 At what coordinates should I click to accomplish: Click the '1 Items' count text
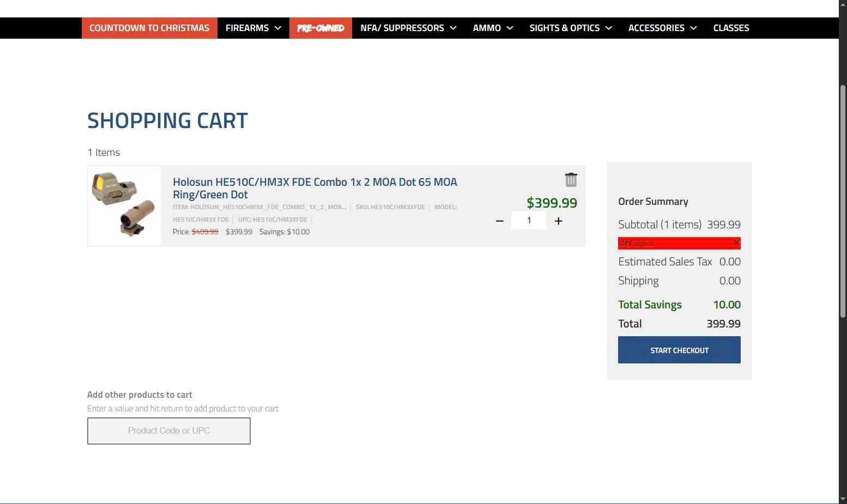(x=104, y=153)
